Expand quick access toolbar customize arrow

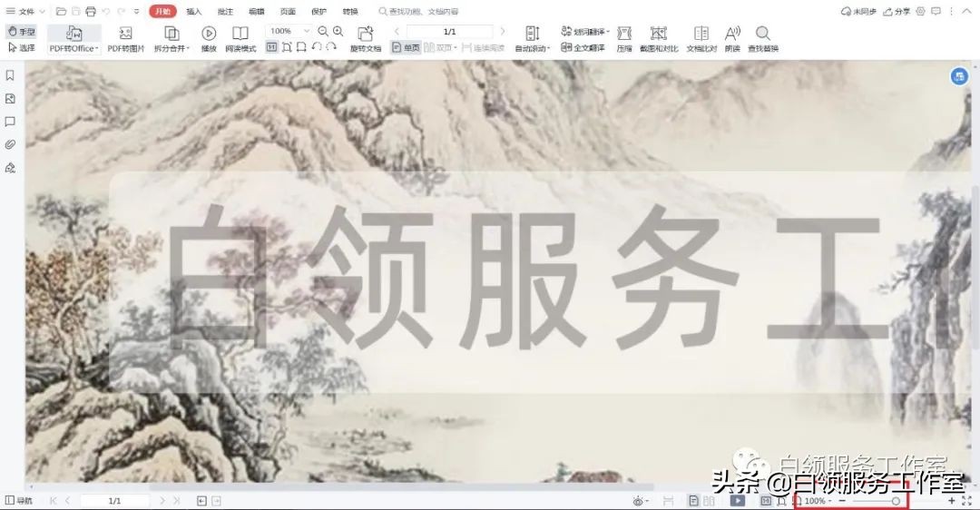pyautogui.click(x=136, y=11)
